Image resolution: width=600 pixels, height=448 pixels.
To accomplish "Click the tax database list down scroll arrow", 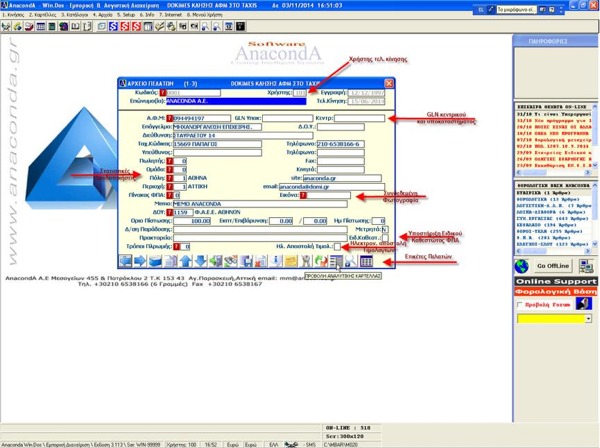I will click(595, 244).
